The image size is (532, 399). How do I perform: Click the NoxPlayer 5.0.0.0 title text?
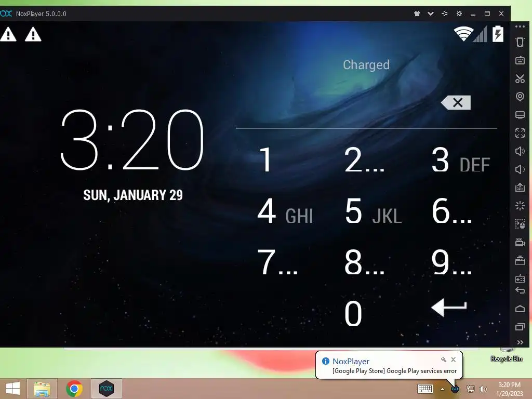pos(41,14)
